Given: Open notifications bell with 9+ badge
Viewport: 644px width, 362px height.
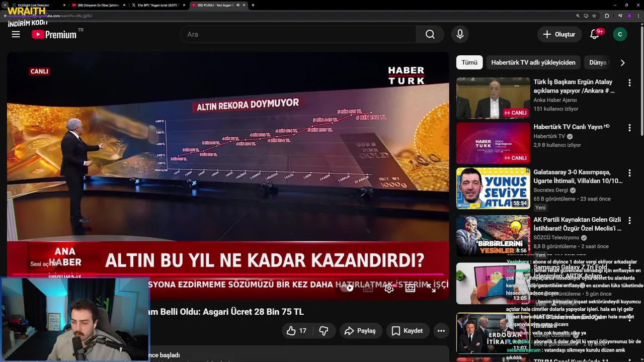Looking at the screenshot, I should [x=596, y=34].
